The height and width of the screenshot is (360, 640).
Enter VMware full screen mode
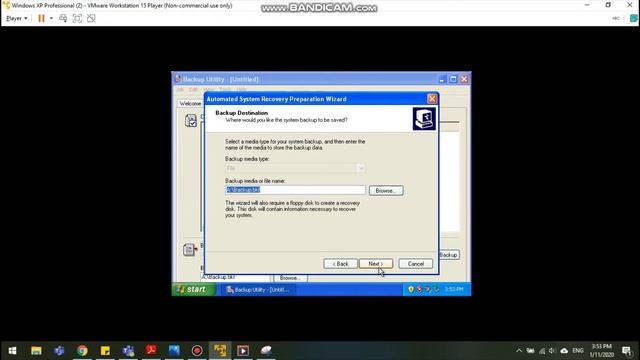coord(77,18)
